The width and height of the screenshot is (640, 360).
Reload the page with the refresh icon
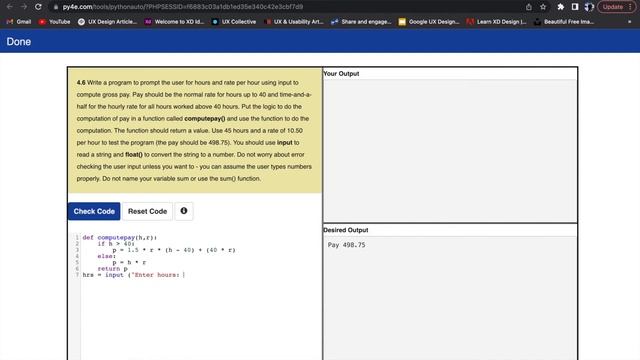(x=38, y=7)
